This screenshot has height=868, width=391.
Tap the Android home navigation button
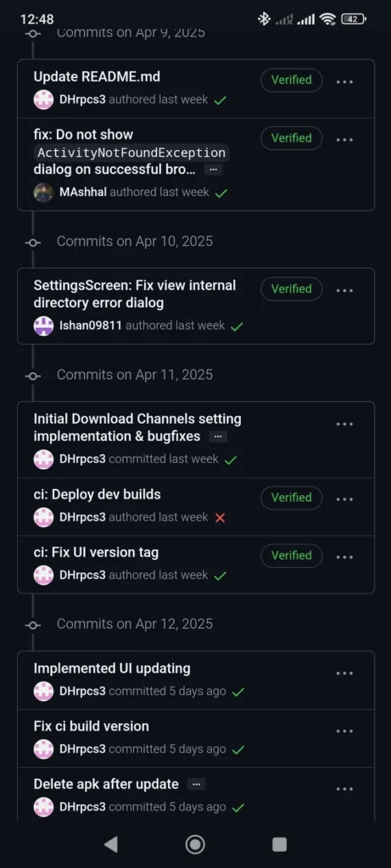(195, 844)
